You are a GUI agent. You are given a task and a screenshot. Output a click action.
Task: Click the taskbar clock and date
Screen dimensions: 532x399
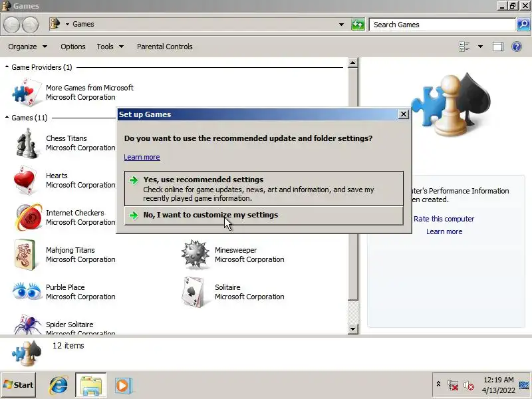click(x=498, y=385)
